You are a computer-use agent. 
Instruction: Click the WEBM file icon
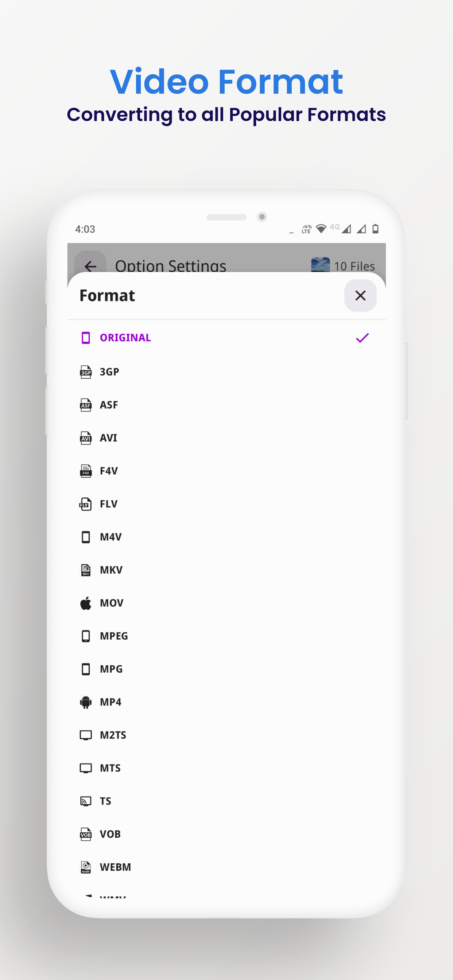[x=86, y=867]
